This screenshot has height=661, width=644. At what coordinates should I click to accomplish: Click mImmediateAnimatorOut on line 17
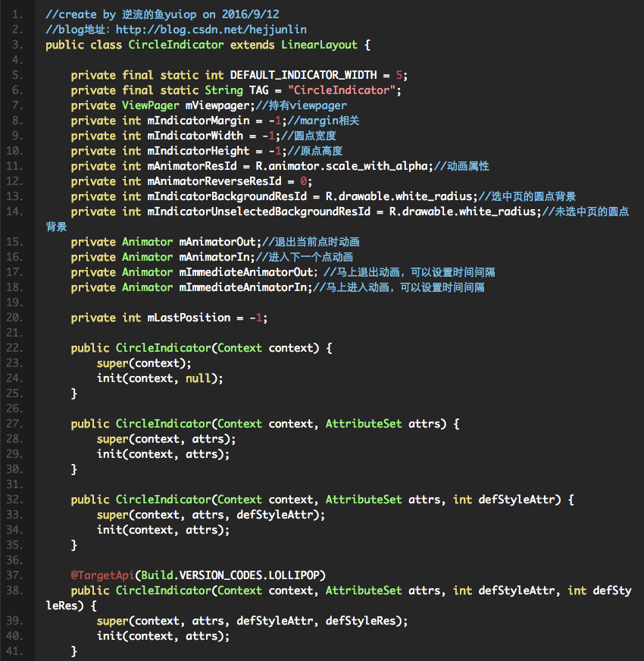point(246,272)
